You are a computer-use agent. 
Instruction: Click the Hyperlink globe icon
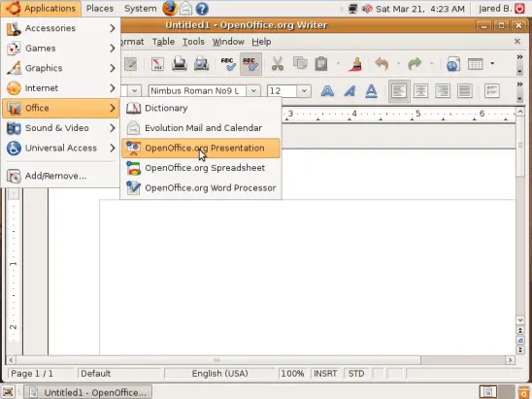(453, 64)
